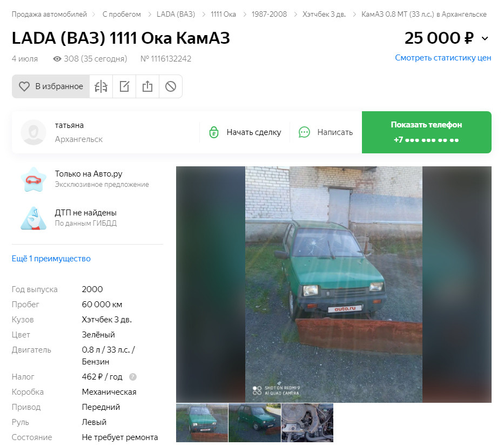Select the first thumbnail, front view
The height and width of the screenshot is (446, 504).
[x=202, y=423]
